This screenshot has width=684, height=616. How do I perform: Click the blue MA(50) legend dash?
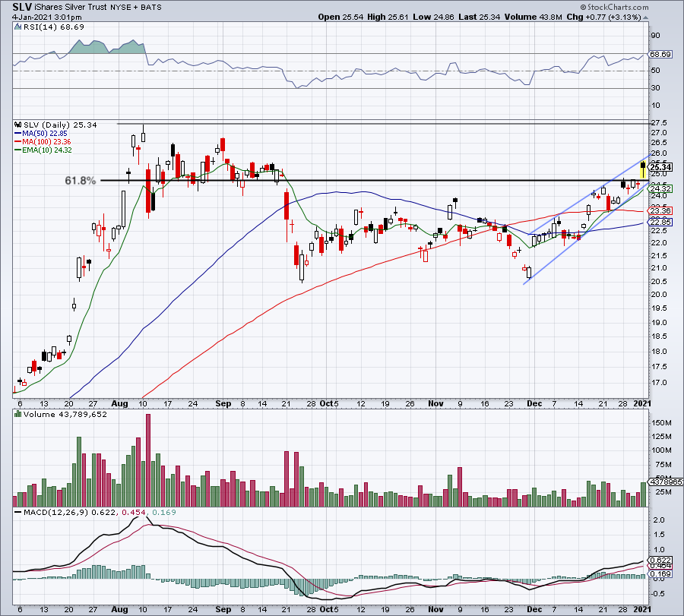click(x=18, y=134)
